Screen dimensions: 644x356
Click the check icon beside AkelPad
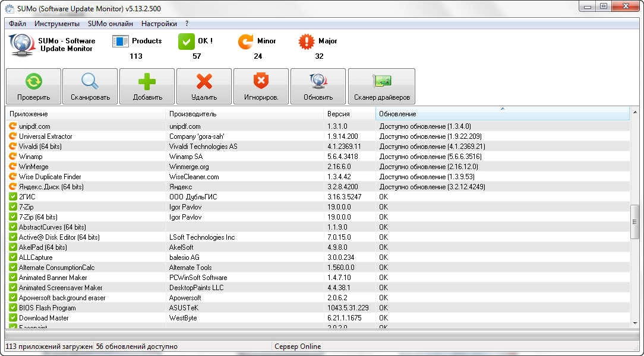click(12, 247)
